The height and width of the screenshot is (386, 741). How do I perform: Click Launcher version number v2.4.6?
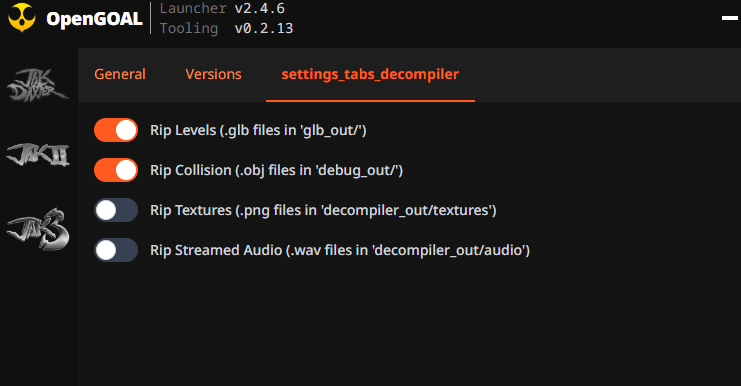[x=259, y=9]
